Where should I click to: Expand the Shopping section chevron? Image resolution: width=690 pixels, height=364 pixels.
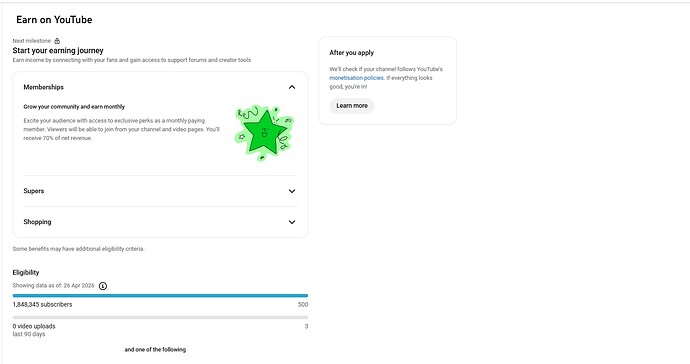coord(292,222)
